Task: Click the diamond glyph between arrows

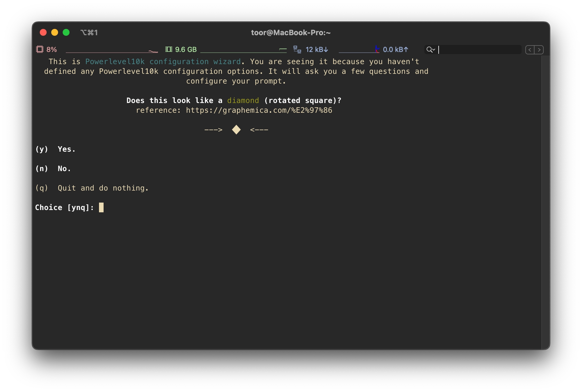Action: pos(236,130)
